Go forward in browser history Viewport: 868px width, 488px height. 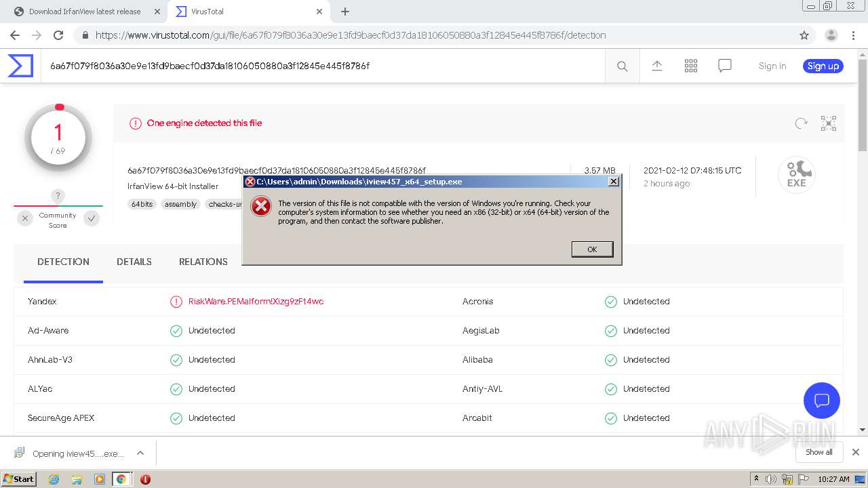[x=37, y=35]
